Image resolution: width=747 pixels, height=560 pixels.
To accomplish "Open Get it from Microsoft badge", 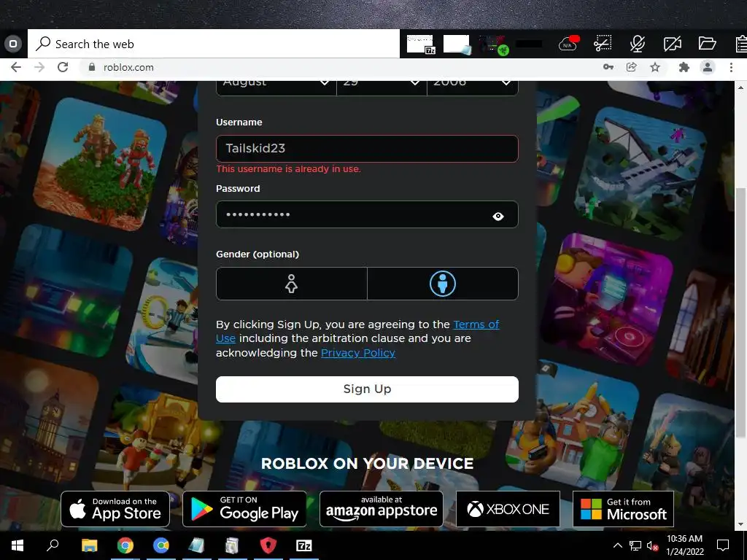I will [623, 509].
